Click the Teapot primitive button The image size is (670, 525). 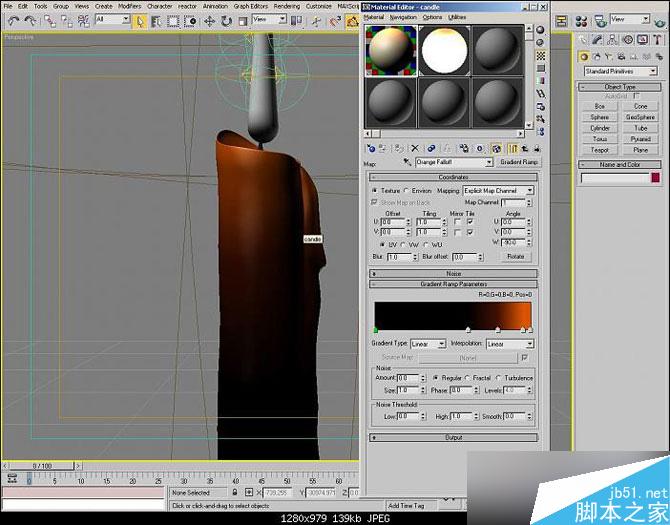click(x=599, y=150)
